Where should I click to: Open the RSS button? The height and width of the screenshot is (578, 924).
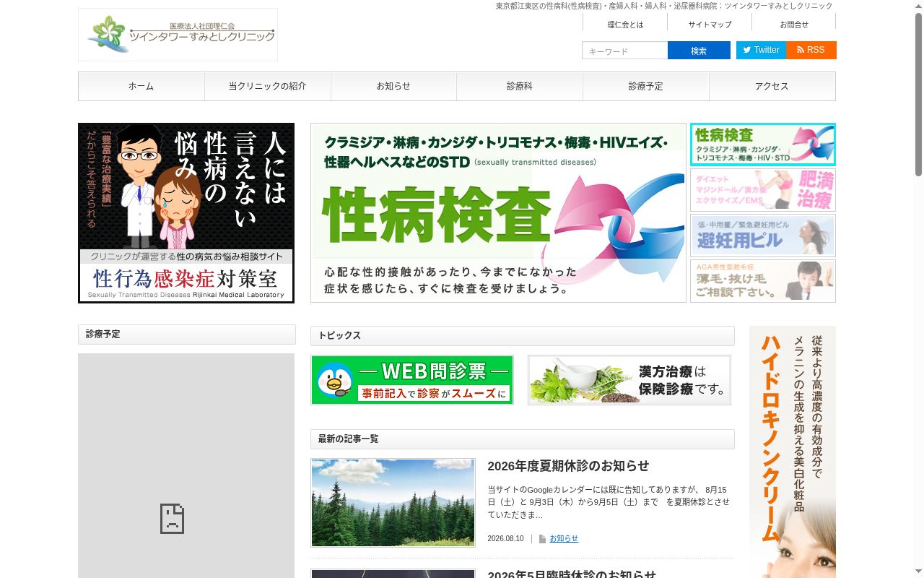pos(811,50)
